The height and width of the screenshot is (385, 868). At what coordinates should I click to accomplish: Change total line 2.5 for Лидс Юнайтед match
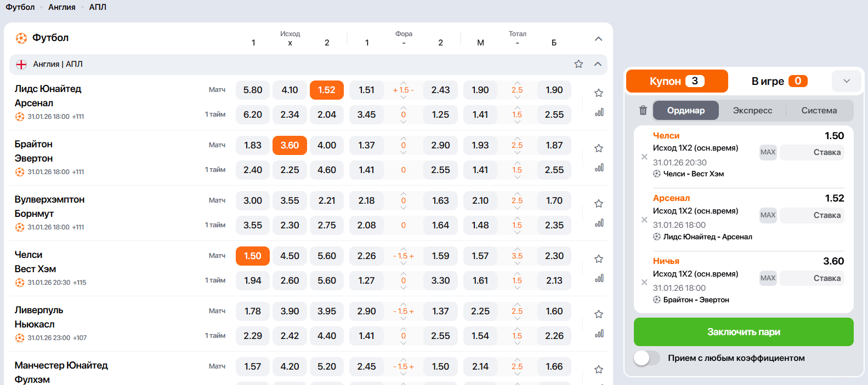tap(517, 90)
